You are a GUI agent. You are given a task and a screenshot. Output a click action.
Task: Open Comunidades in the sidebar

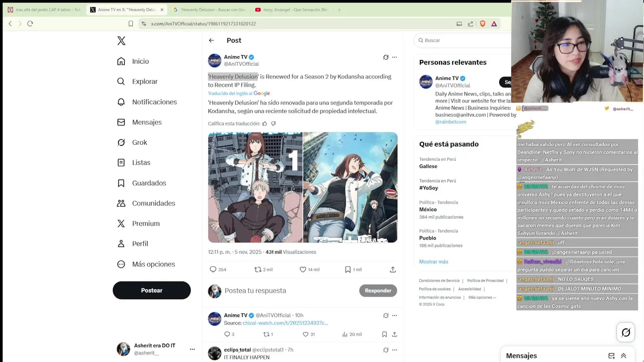tap(146, 203)
